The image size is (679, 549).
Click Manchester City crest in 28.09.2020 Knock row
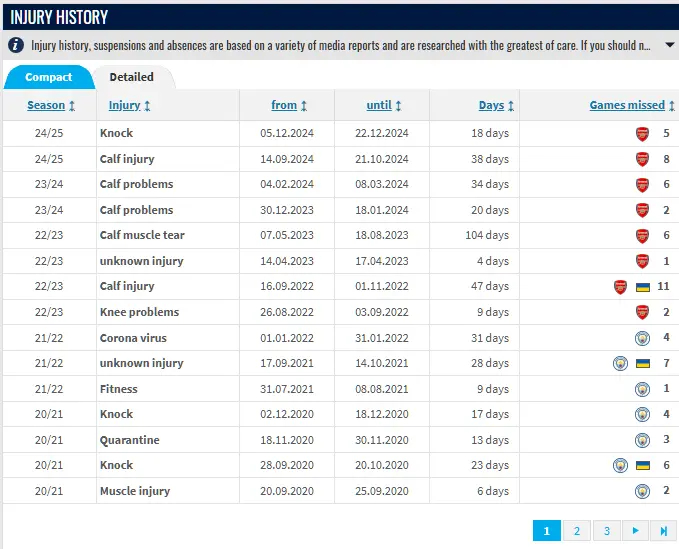tap(621, 465)
